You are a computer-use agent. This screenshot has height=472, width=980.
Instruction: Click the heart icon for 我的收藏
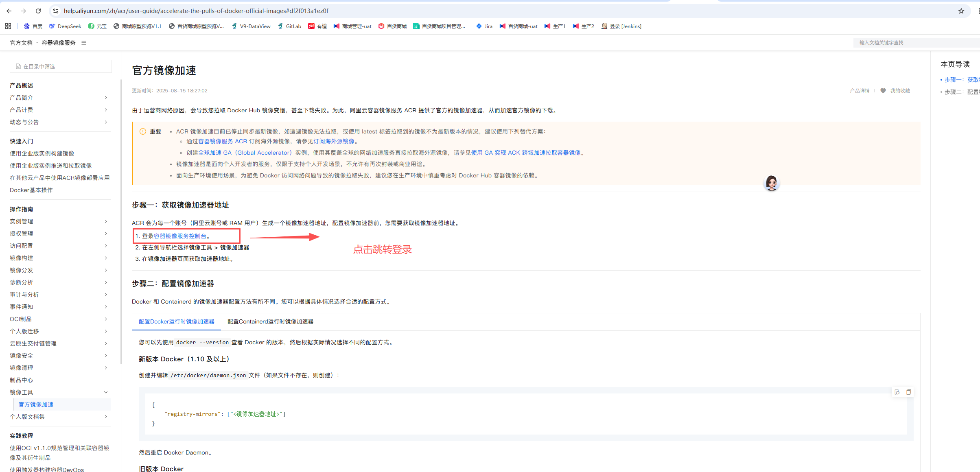883,91
